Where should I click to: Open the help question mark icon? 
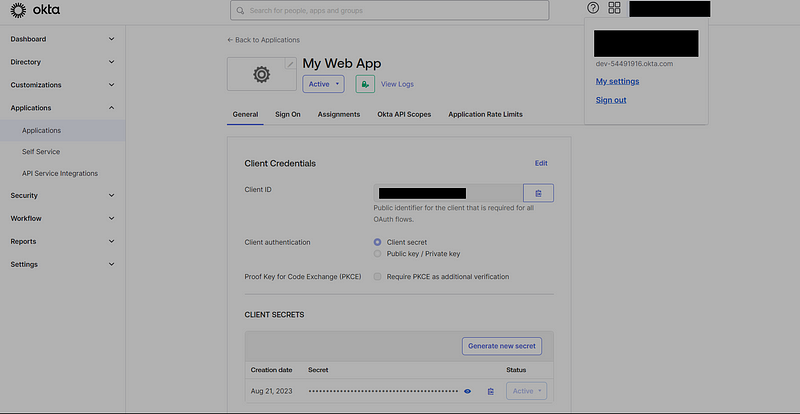593,8
